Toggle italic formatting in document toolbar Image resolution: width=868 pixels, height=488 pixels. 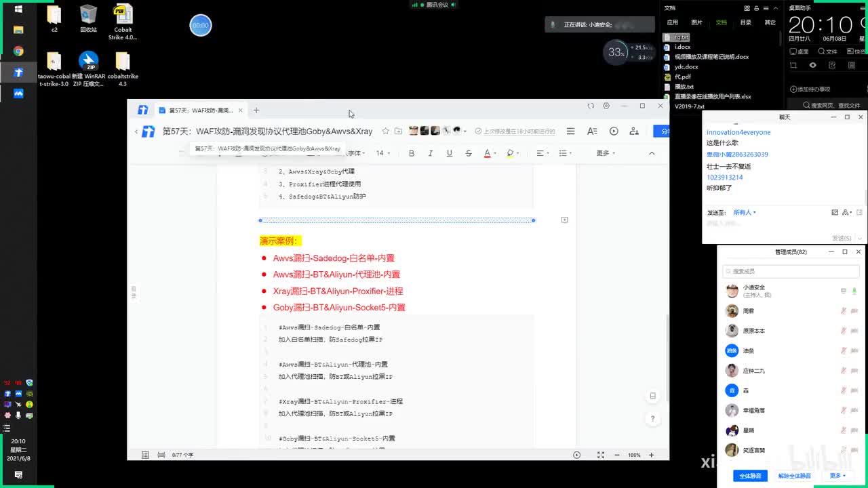pos(430,153)
